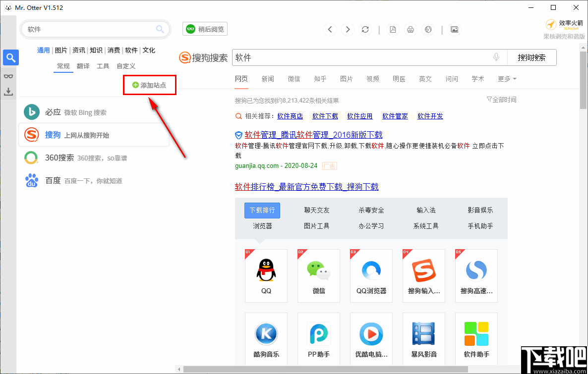
Task: Open page in external browser globe icon
Action: tap(428, 29)
